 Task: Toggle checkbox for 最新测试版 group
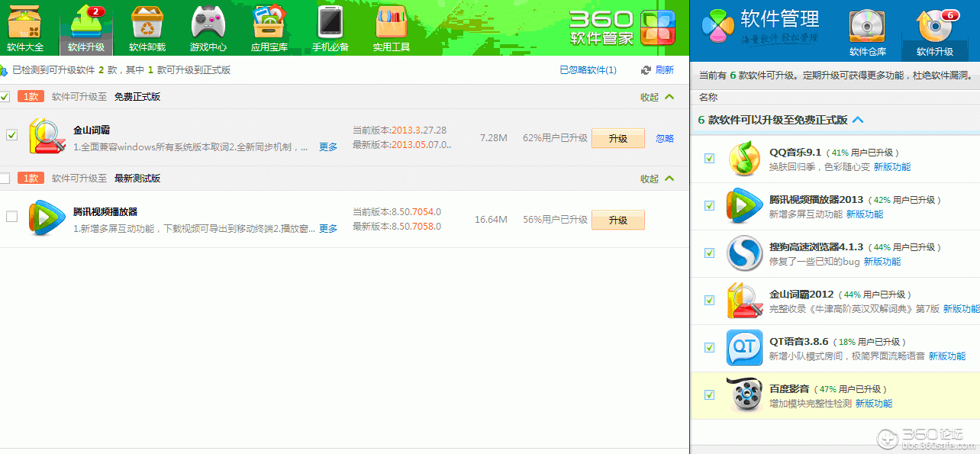point(5,179)
